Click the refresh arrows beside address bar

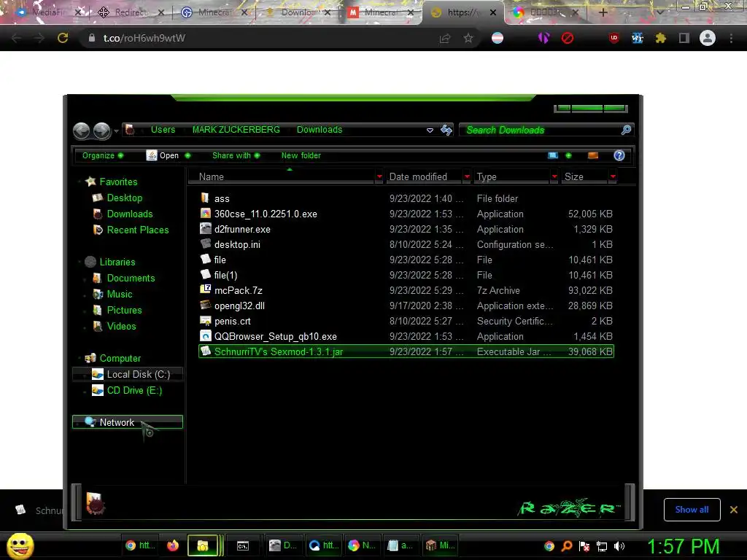tap(446, 130)
